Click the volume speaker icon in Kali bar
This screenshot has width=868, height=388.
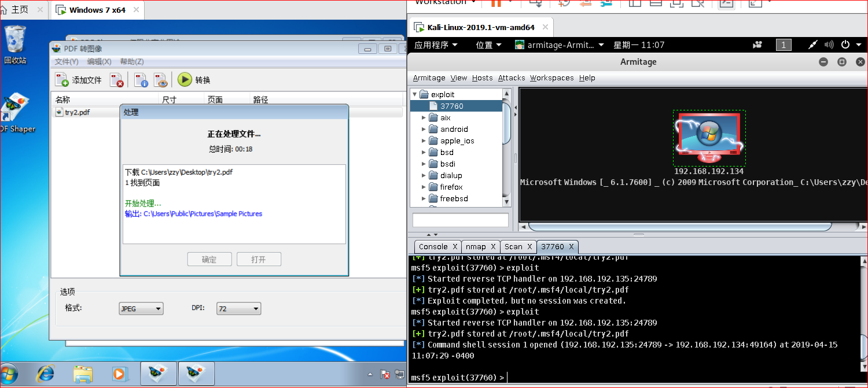point(829,45)
